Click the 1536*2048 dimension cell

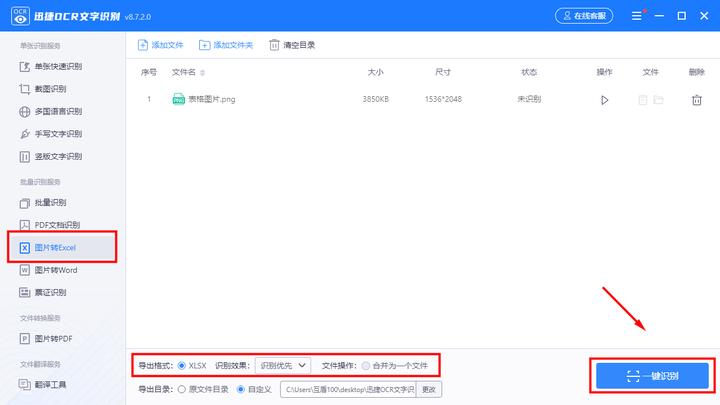click(443, 99)
